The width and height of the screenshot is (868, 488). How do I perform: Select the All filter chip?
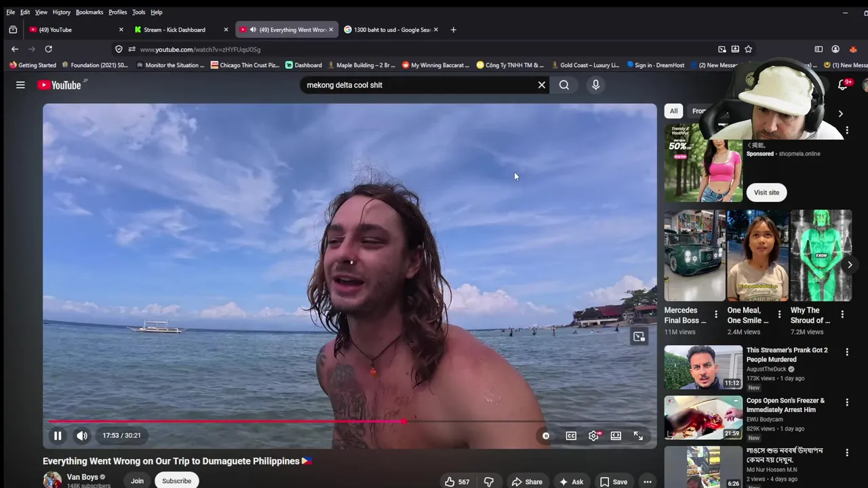[673, 111]
